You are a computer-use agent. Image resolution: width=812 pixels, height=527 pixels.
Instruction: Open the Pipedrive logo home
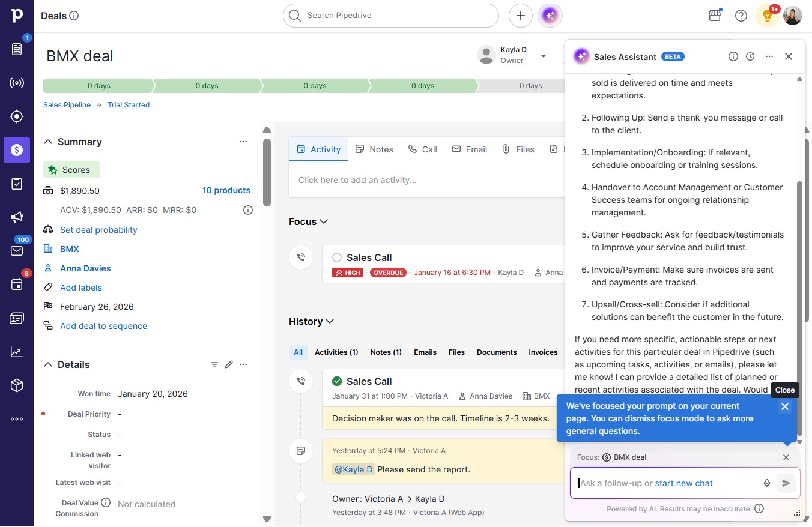[x=17, y=16]
